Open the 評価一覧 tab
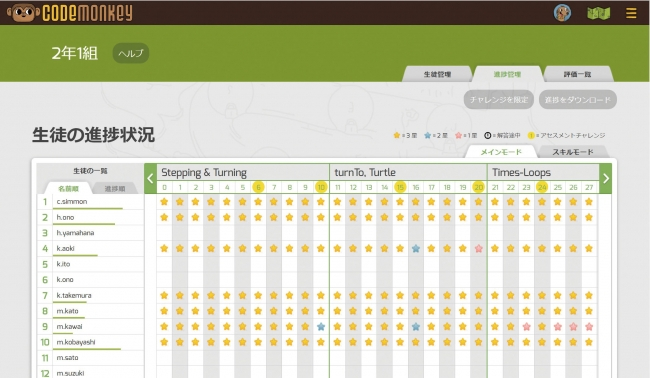Image resolution: width=650 pixels, height=378 pixels. coord(577,74)
